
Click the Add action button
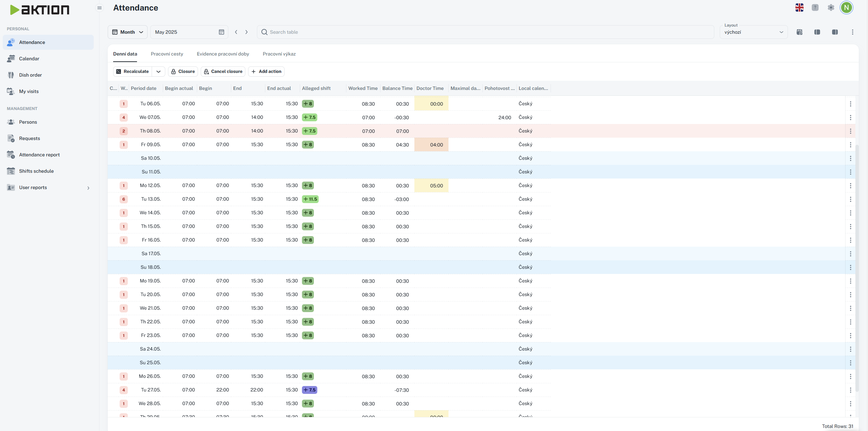(x=266, y=72)
